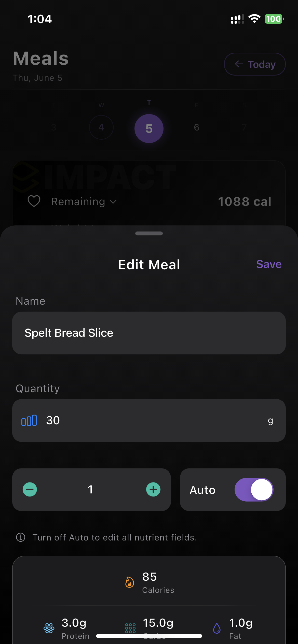298x644 pixels.
Task: Tap the blue quantity bars icon
Action: tap(29, 420)
